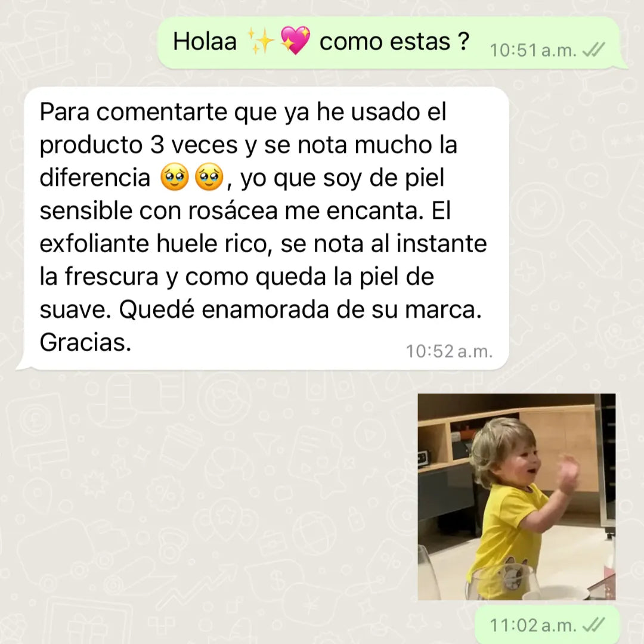644x644 pixels.
Task: Click the 11:02 a.m. timestamp
Action: (x=533, y=626)
